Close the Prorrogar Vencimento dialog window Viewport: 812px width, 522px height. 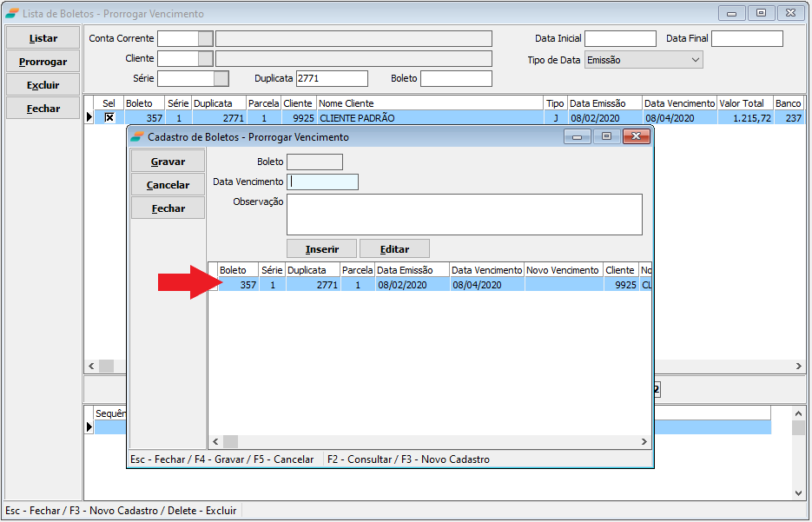click(x=637, y=136)
